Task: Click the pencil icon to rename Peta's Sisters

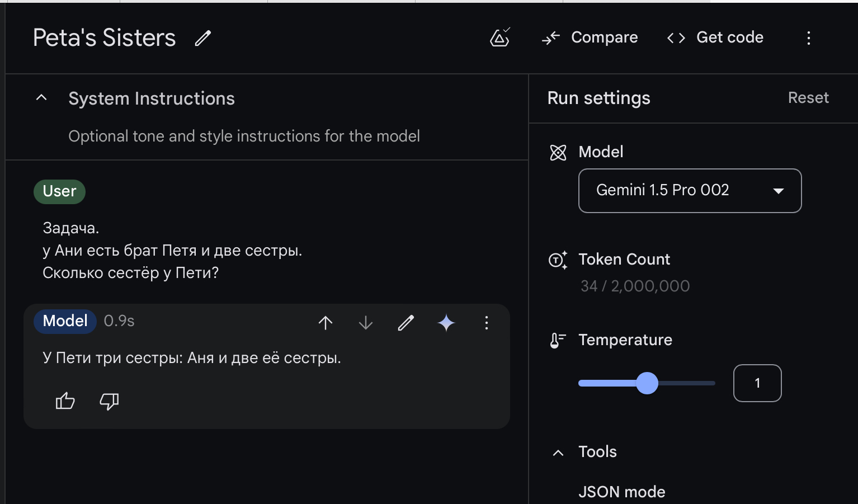Action: [x=202, y=38]
